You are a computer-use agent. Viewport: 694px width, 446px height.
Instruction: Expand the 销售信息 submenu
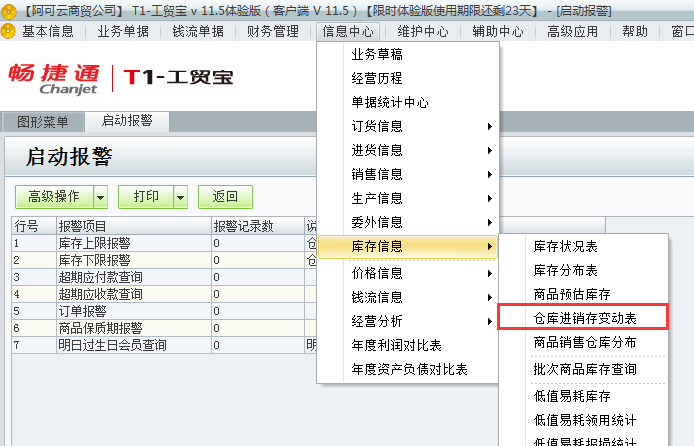(408, 174)
